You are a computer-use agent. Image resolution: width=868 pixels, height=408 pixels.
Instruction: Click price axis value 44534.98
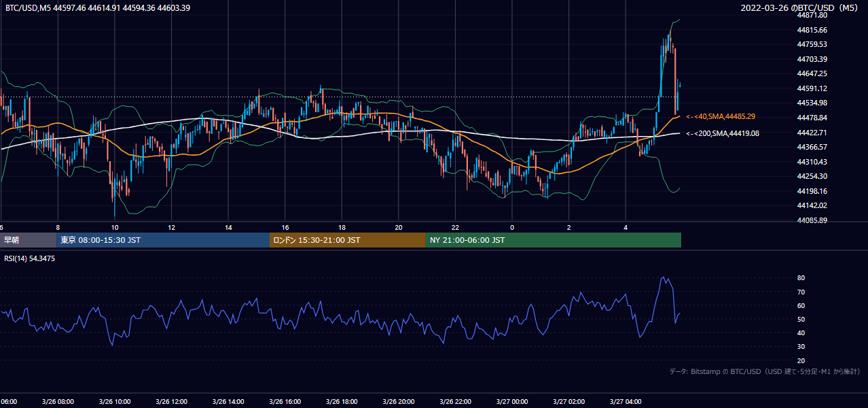tap(812, 103)
